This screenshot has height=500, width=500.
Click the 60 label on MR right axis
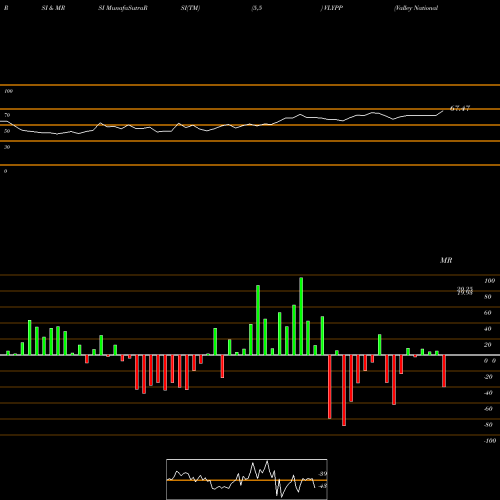tap(488, 313)
